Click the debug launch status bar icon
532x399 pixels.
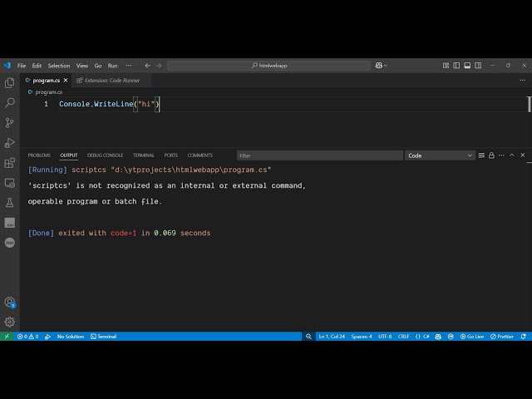point(48,336)
